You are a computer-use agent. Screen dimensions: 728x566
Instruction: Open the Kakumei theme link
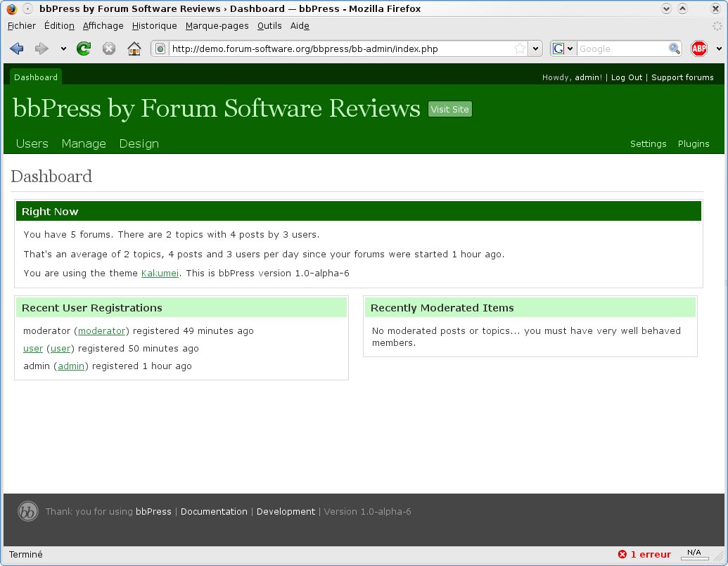click(x=160, y=274)
